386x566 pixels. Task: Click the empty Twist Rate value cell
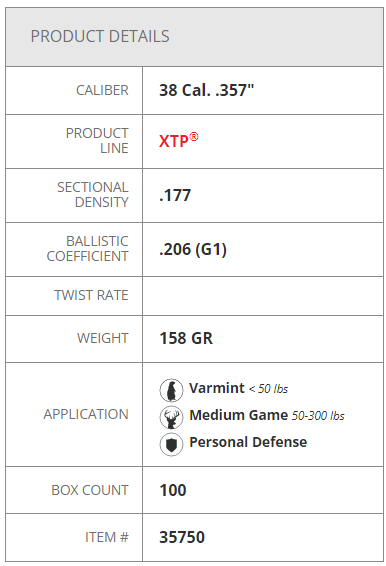263,296
